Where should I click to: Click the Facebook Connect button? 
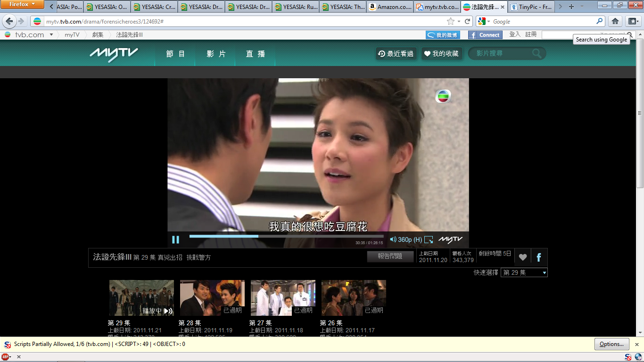coord(485,35)
